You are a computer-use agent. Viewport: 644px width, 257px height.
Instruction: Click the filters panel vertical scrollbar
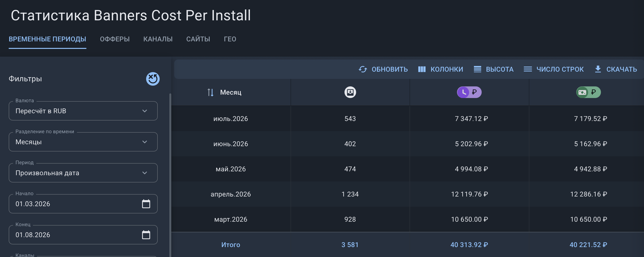[x=170, y=175]
